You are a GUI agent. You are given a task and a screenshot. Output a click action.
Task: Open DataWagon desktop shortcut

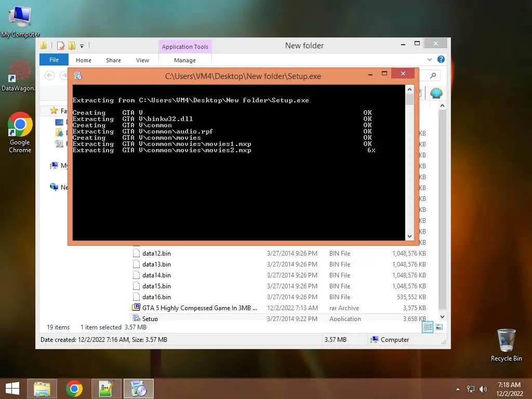click(18, 76)
